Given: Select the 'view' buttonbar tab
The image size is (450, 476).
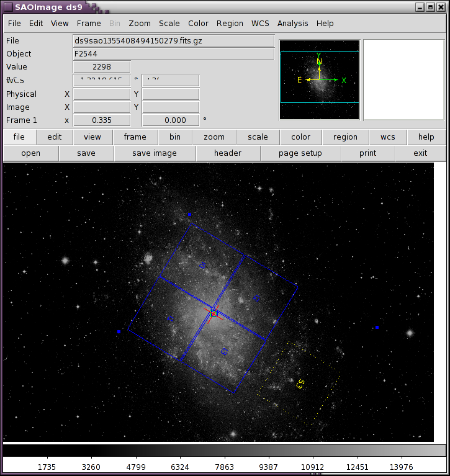Looking at the screenshot, I should [x=92, y=137].
